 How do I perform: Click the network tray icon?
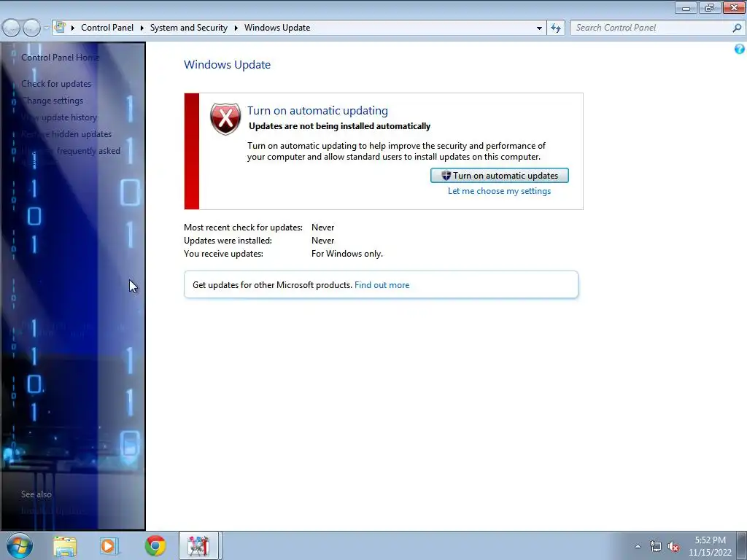pos(656,547)
